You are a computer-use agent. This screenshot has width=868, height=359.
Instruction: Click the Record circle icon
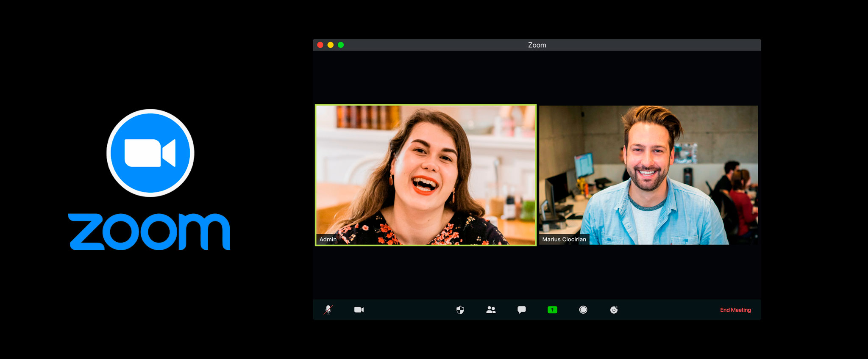583,310
